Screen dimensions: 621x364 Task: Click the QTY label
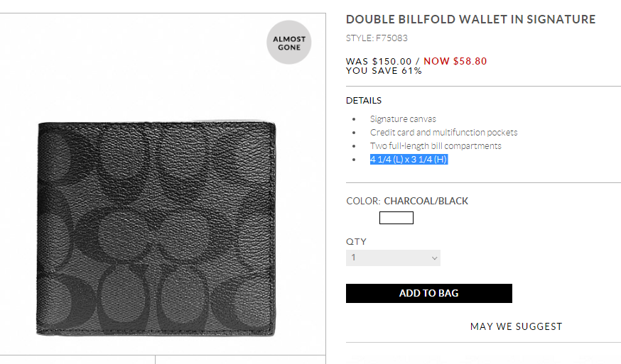coord(356,242)
